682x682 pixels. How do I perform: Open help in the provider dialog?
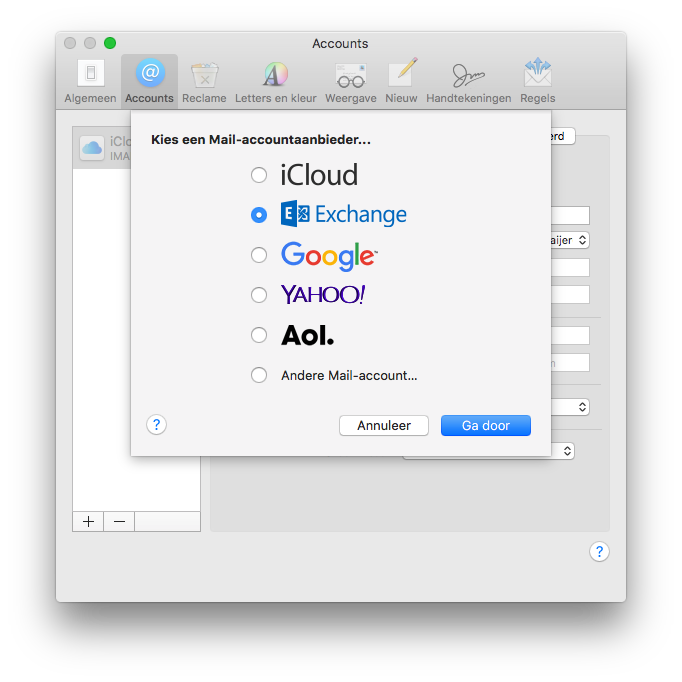pyautogui.click(x=157, y=425)
